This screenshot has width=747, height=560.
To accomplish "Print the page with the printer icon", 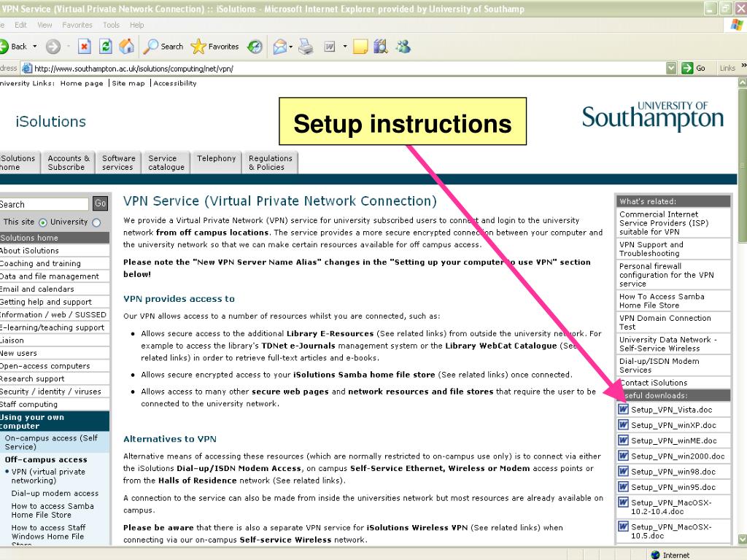I will 306,46.
